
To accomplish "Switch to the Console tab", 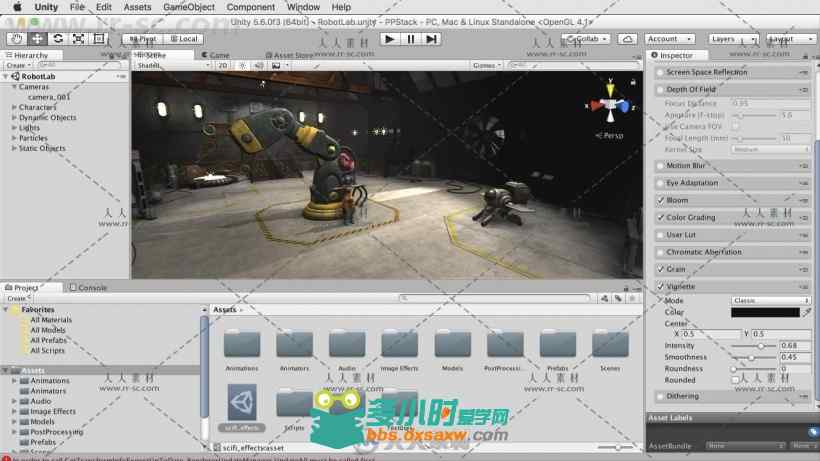I will coord(88,287).
